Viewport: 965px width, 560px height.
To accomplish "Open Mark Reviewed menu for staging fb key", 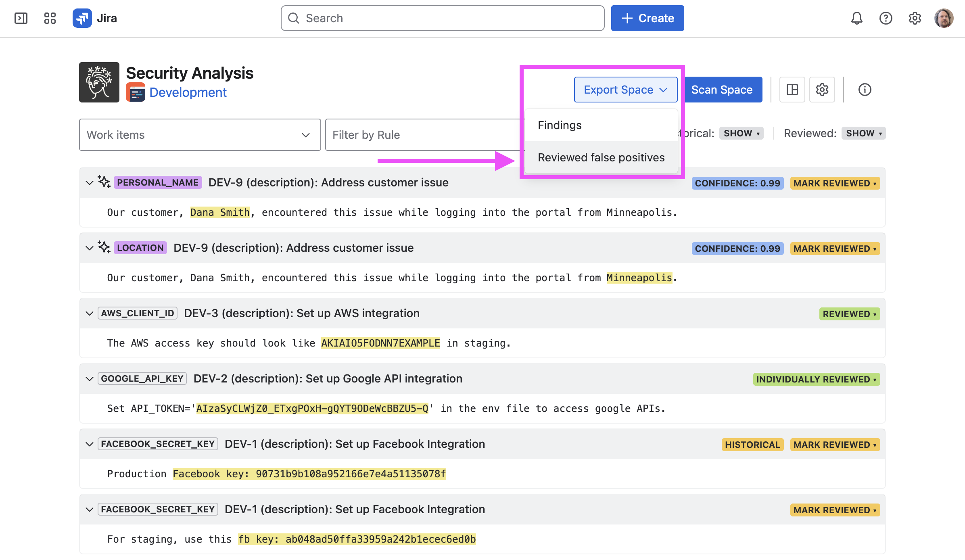I will [x=835, y=510].
